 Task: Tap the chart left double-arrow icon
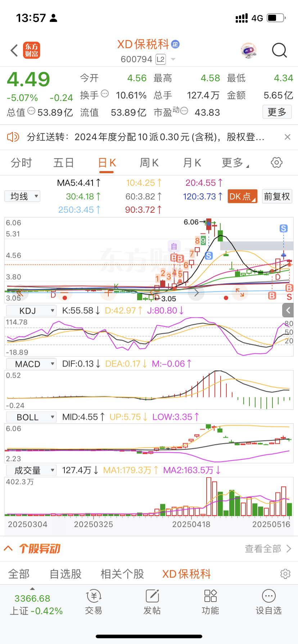20,293
